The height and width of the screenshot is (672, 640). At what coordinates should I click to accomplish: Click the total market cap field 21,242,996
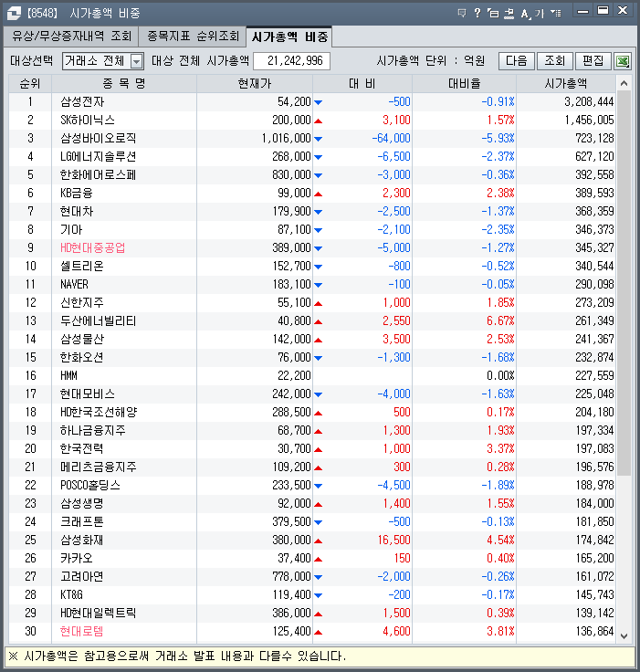pyautogui.click(x=291, y=61)
